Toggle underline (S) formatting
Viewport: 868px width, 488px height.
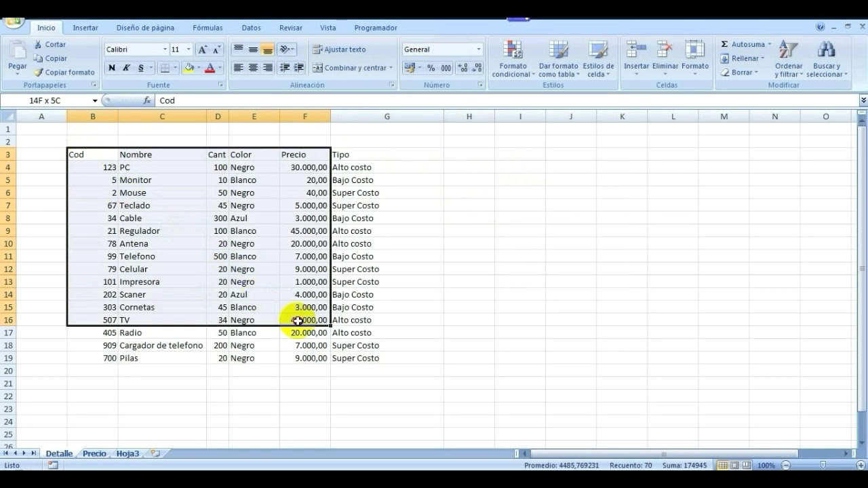coord(140,68)
